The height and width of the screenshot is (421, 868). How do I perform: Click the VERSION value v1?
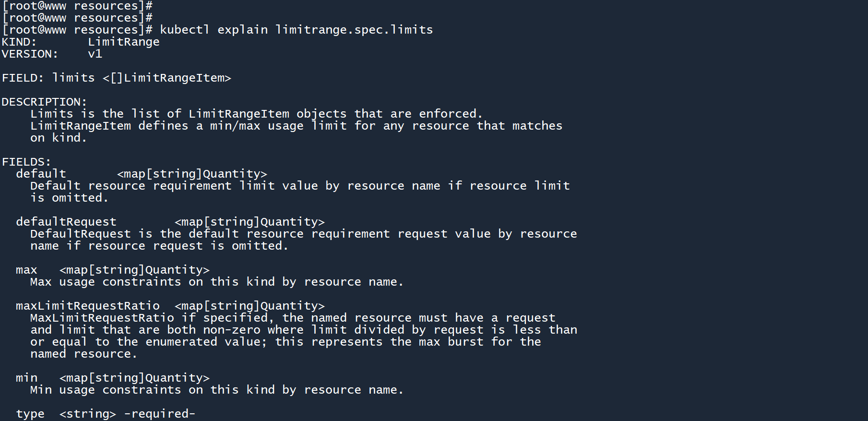point(95,54)
